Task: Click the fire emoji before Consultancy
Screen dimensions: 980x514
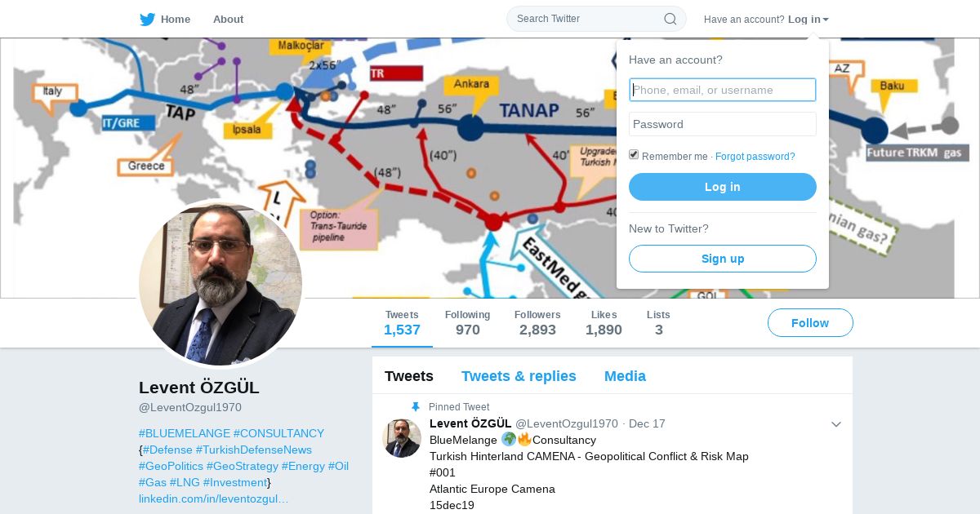Action: pos(524,440)
